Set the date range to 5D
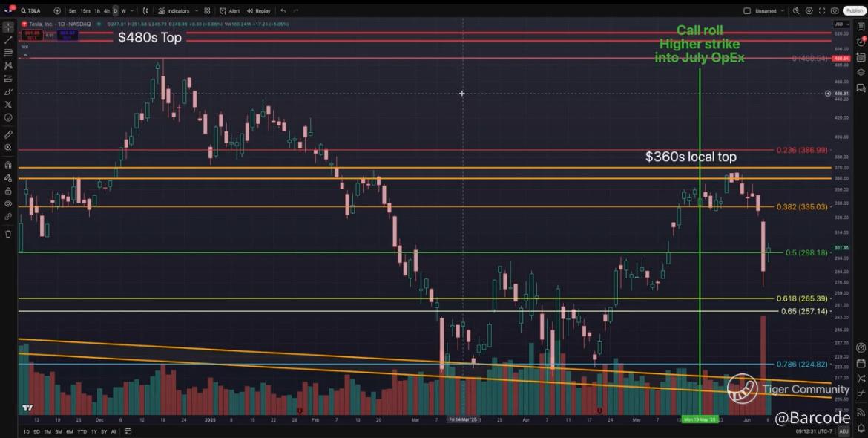The width and height of the screenshot is (868, 438). click(37, 431)
